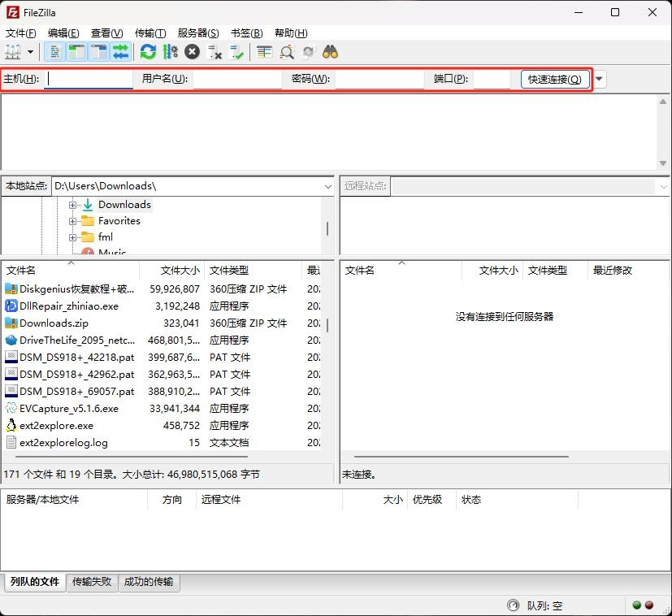Select the Downloads.zip file name
Image resolution: width=672 pixels, height=616 pixels.
54,323
